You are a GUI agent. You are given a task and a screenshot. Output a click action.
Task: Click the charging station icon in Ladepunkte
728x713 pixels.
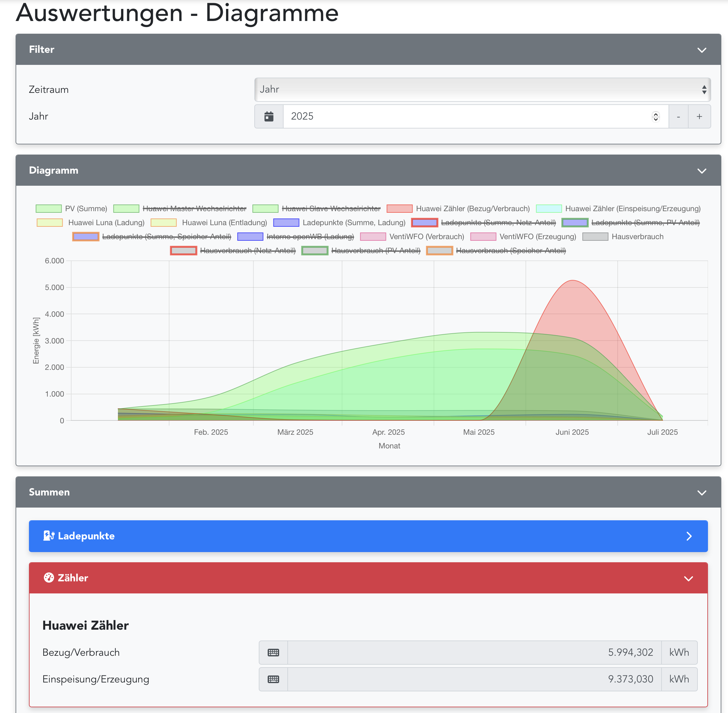coord(49,536)
